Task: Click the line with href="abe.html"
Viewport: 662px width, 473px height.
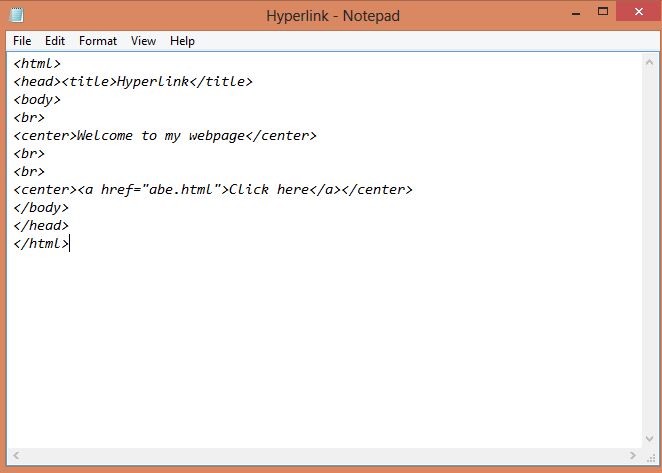Action: [213, 190]
